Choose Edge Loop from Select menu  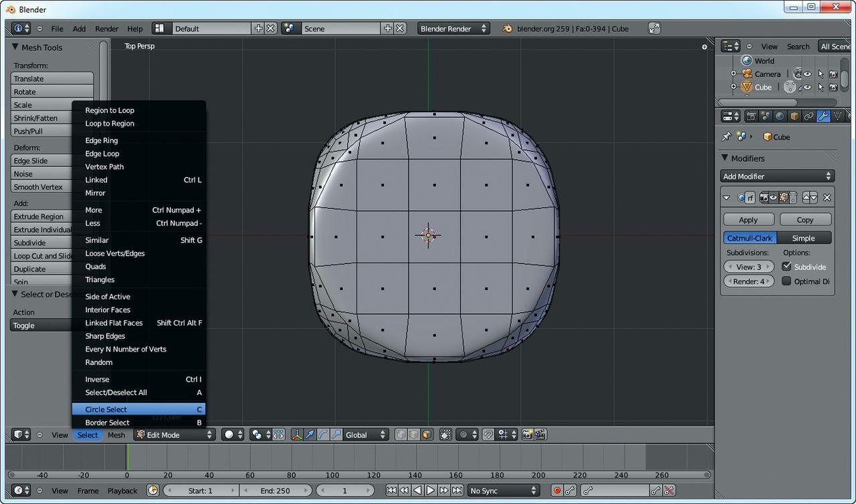click(x=138, y=154)
